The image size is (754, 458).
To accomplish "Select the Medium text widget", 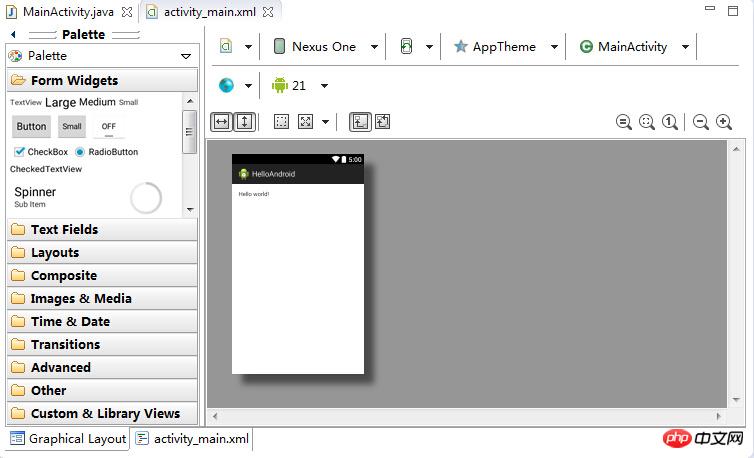I will pos(97,102).
